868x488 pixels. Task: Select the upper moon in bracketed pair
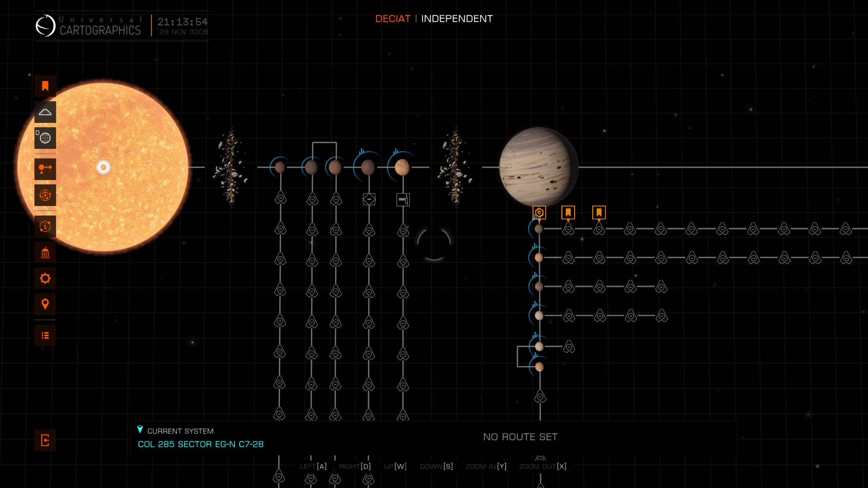click(539, 346)
